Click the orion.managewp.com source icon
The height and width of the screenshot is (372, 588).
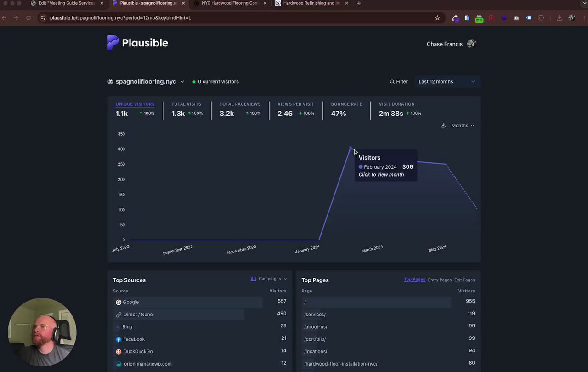119,364
